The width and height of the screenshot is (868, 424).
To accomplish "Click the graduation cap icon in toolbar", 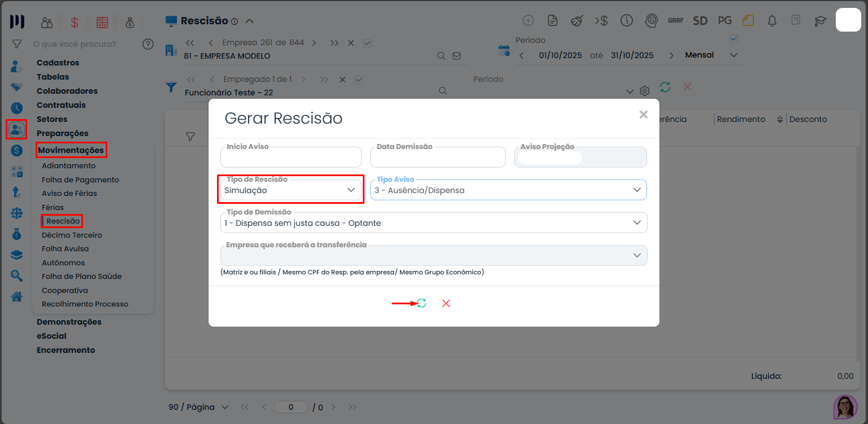I will tap(820, 21).
